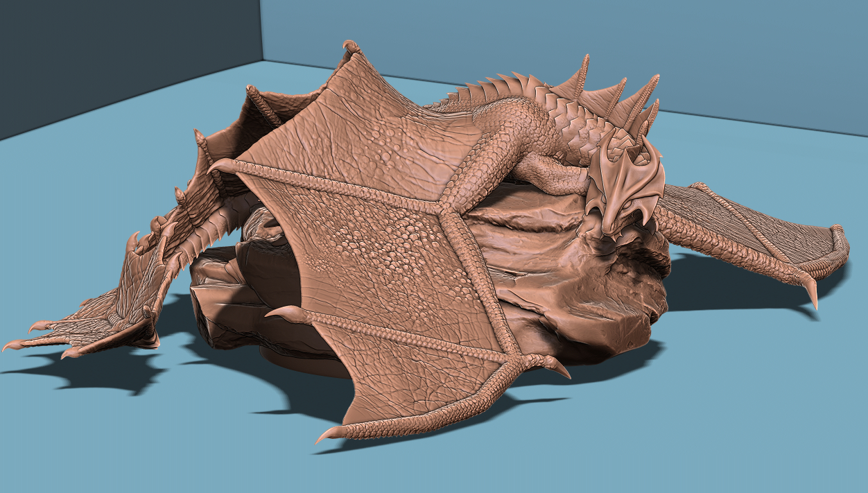The width and height of the screenshot is (868, 493).
Task: Select the middle claw on front wing's left edge
Action: click(x=277, y=313)
